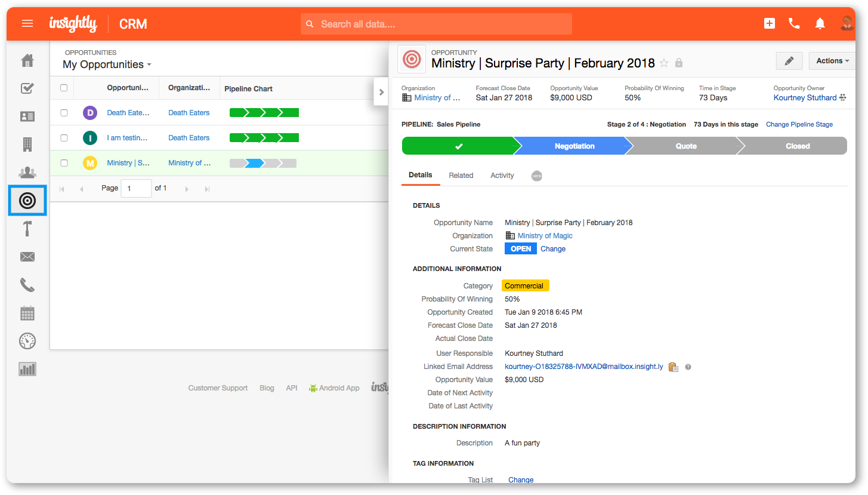Screen dimensions: 868x495
Task: Select the Quote pipeline stage
Action: [685, 146]
